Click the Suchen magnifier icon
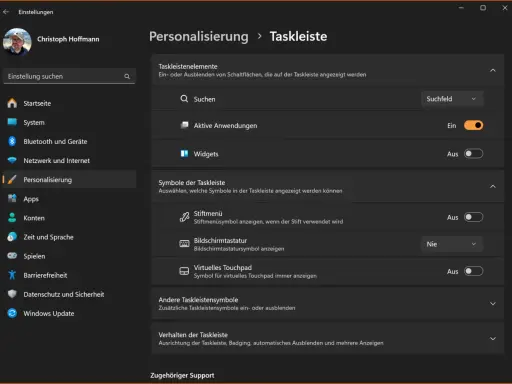 click(184, 99)
